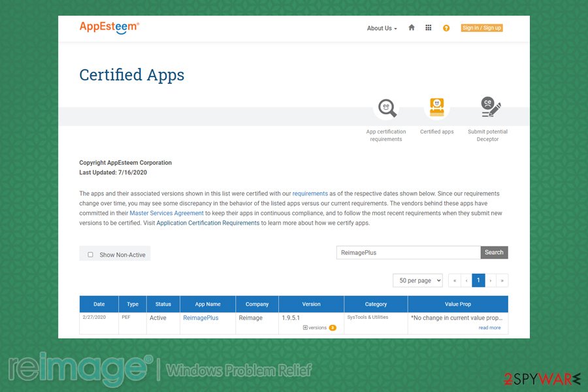
Task: Open App certification requirements magnifier icon
Action: click(387, 108)
